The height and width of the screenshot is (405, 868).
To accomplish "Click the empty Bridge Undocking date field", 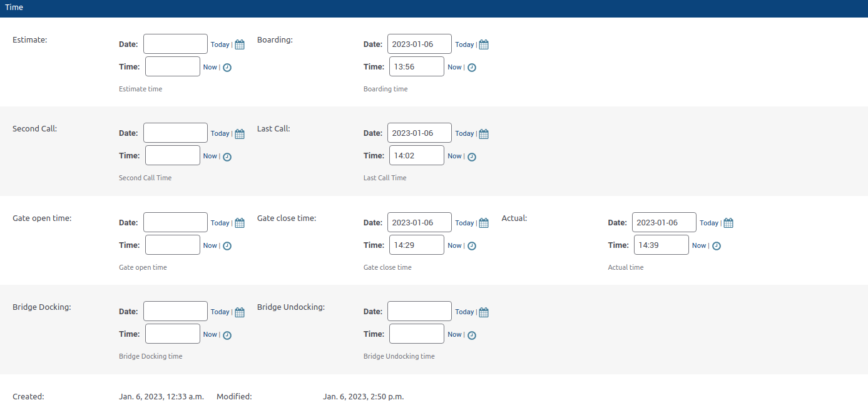I will coord(419,311).
